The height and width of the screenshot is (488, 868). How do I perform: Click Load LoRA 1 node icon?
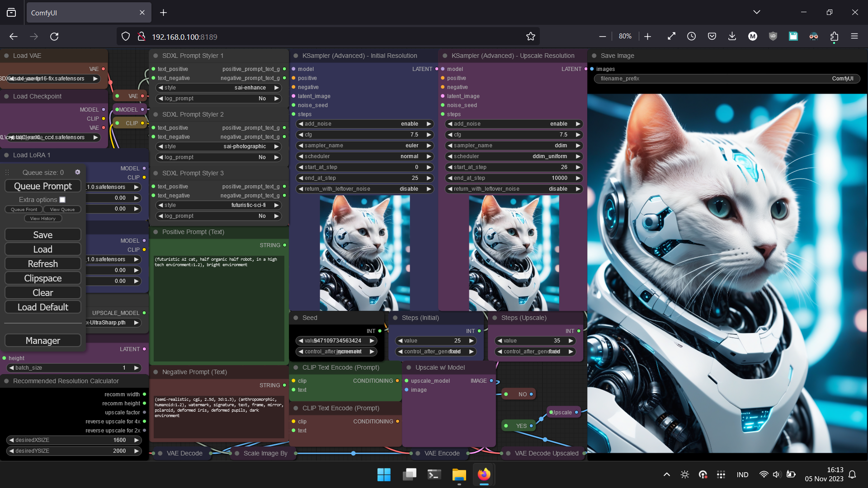(7, 155)
